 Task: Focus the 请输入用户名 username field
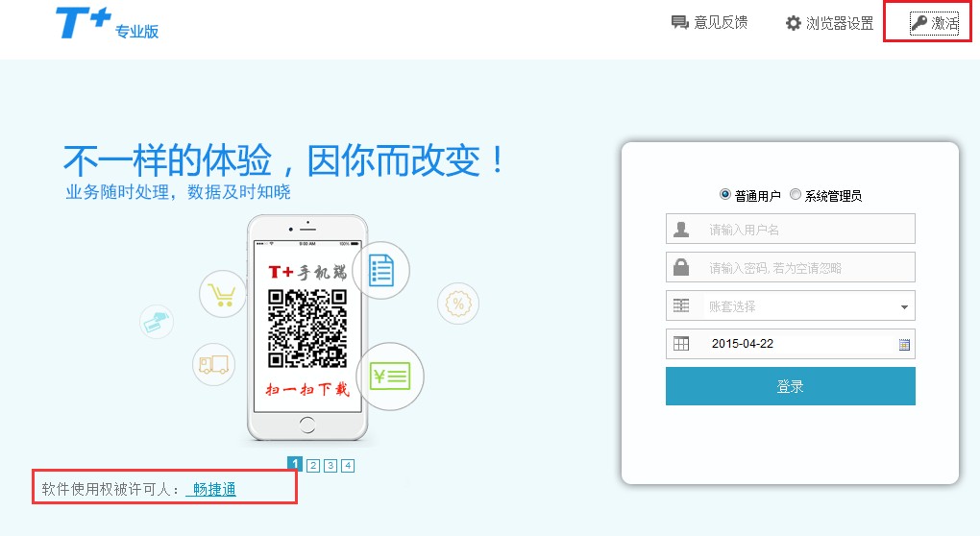point(790,230)
